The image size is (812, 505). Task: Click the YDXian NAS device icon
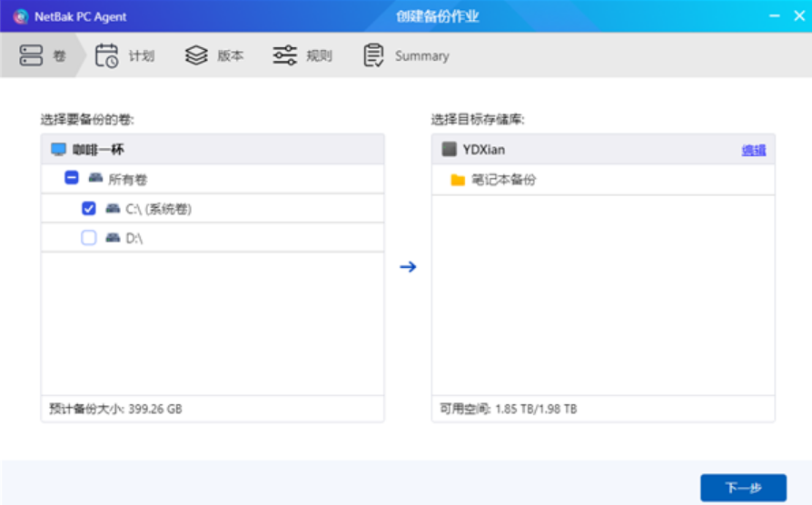449,149
